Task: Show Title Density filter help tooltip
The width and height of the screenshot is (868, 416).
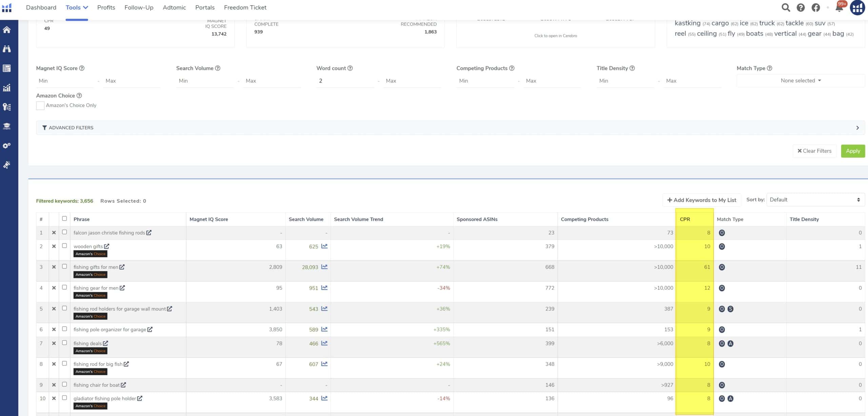Action: pos(632,68)
